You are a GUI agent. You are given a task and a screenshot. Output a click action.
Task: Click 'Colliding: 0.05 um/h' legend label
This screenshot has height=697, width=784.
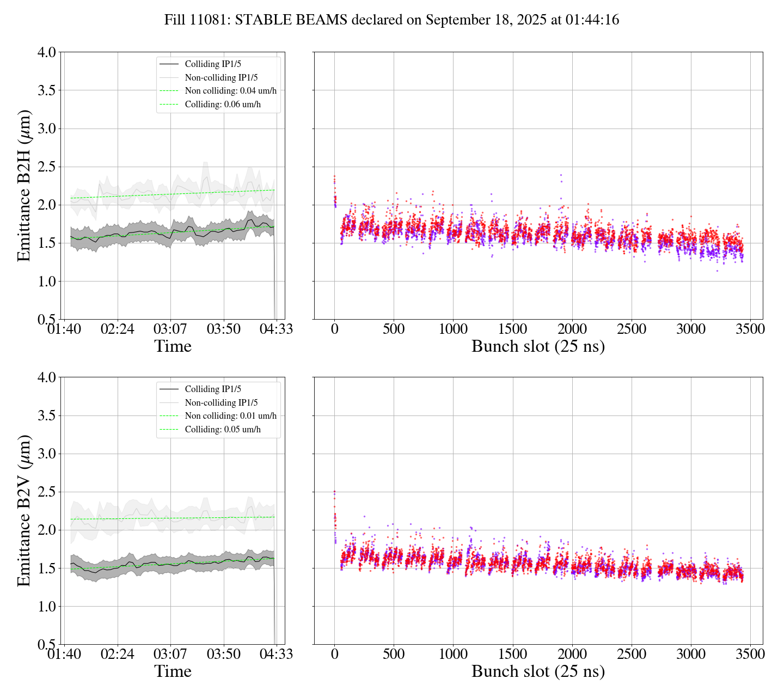pos(223,430)
